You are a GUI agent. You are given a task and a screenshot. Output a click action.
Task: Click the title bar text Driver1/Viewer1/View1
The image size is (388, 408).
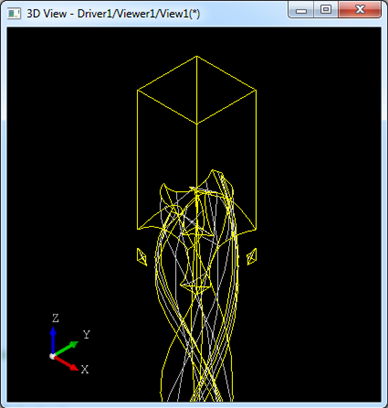(x=138, y=14)
